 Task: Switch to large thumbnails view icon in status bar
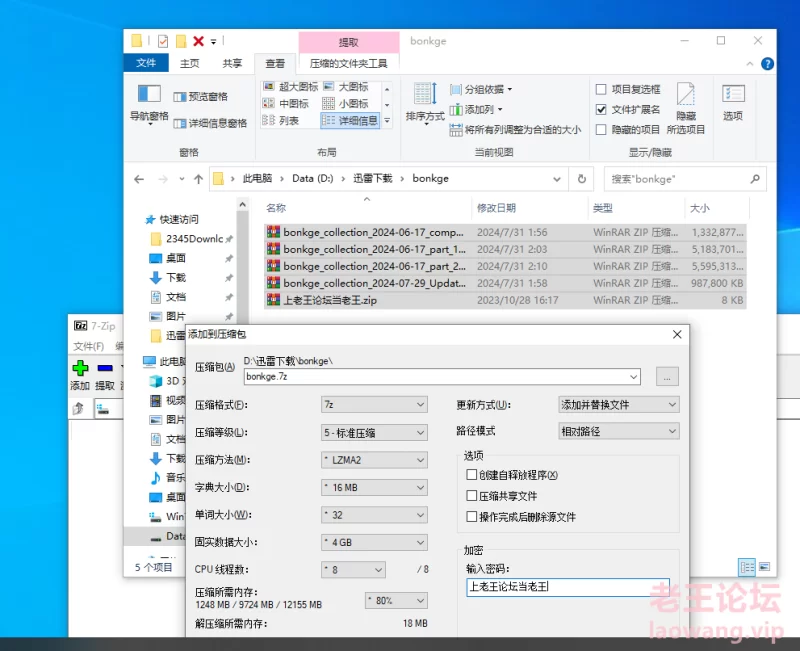click(764, 567)
